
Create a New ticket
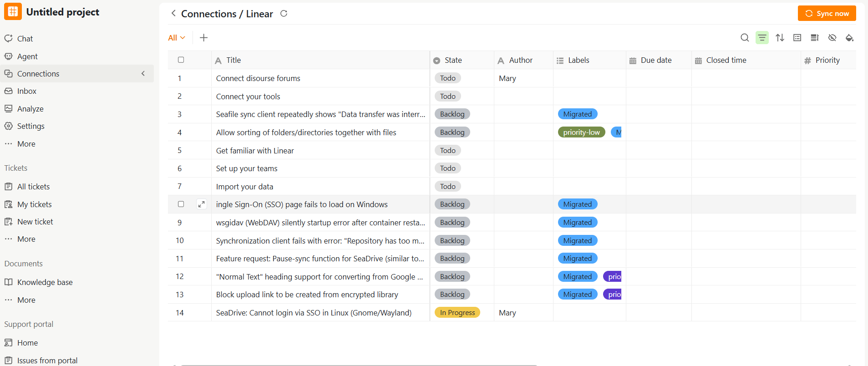point(35,222)
